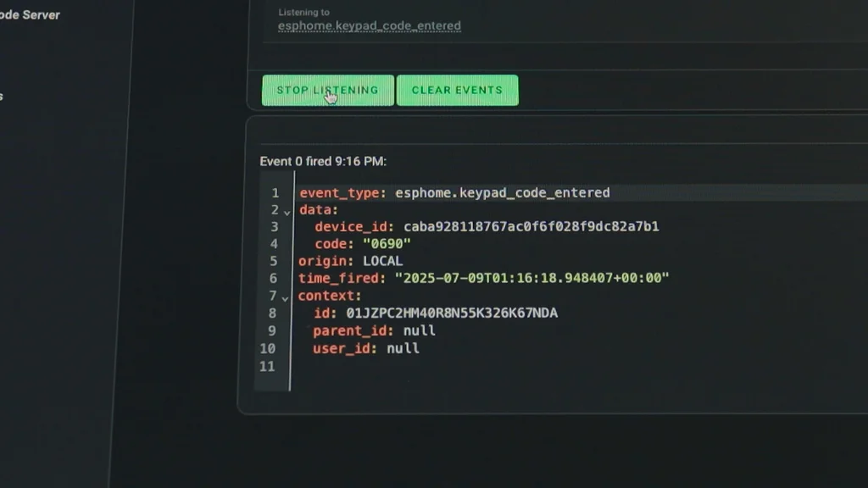This screenshot has height=488, width=868.
Task: Select line number 1 in the gutter
Action: point(275,192)
